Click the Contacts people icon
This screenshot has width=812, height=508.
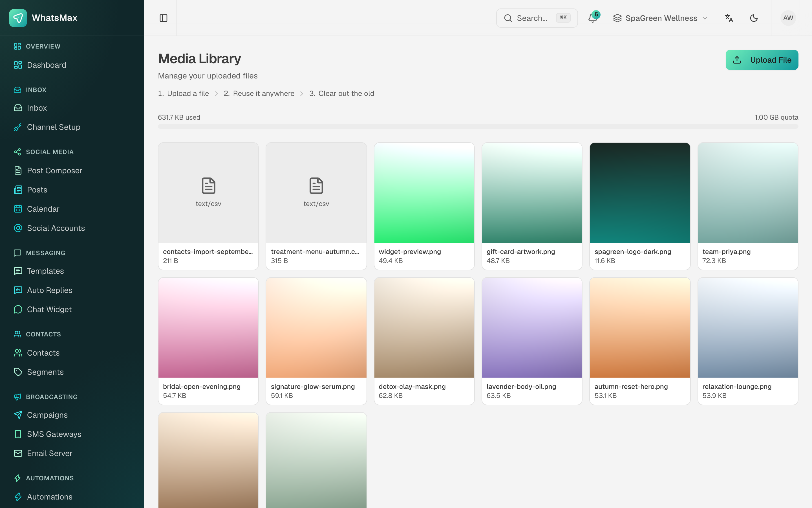(18, 353)
